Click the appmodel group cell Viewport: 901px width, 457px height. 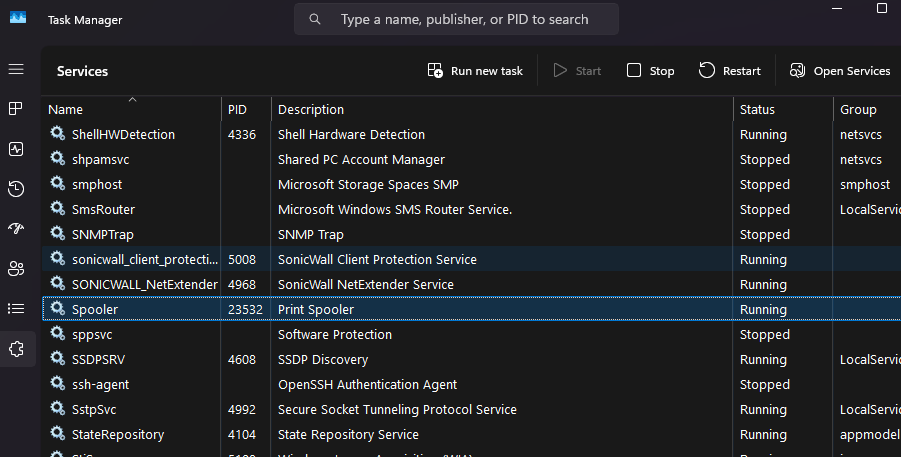click(x=870, y=435)
